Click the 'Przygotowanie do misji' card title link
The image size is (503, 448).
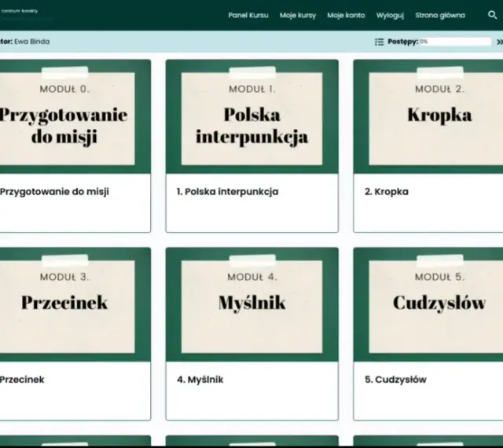(54, 192)
